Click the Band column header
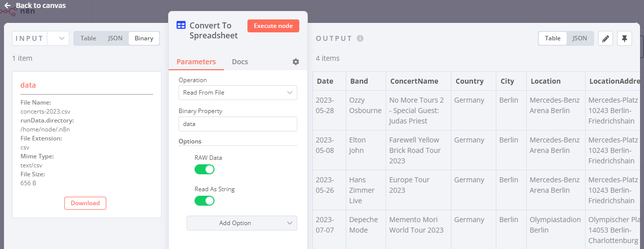Viewport: 644px width, 249px height. pyautogui.click(x=359, y=81)
